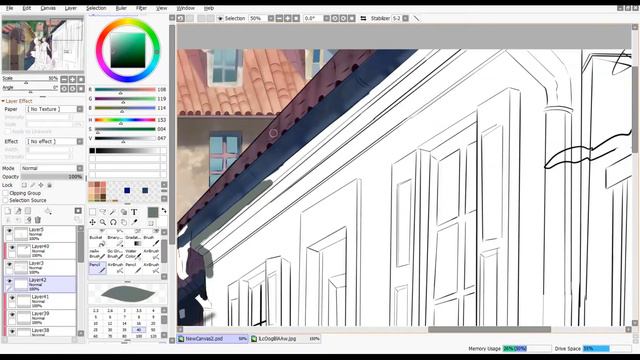
Task: Adjust the layer Opacity slider
Action: click(52, 177)
